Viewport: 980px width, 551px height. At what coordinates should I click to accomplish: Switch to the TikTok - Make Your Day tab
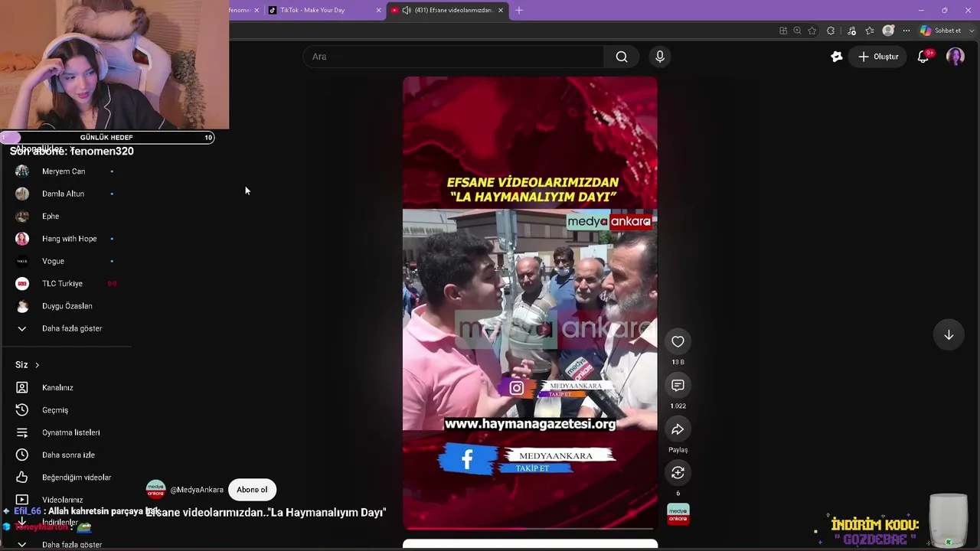[325, 10]
